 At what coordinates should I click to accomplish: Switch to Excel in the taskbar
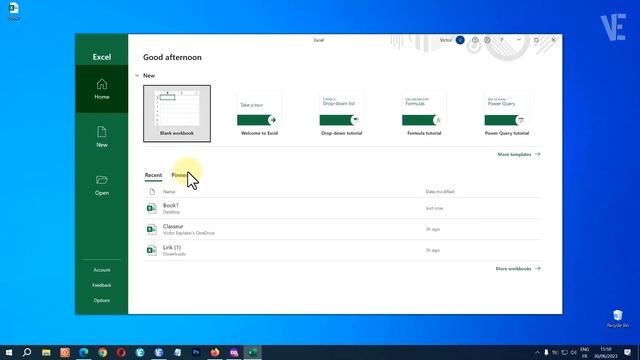(253, 352)
